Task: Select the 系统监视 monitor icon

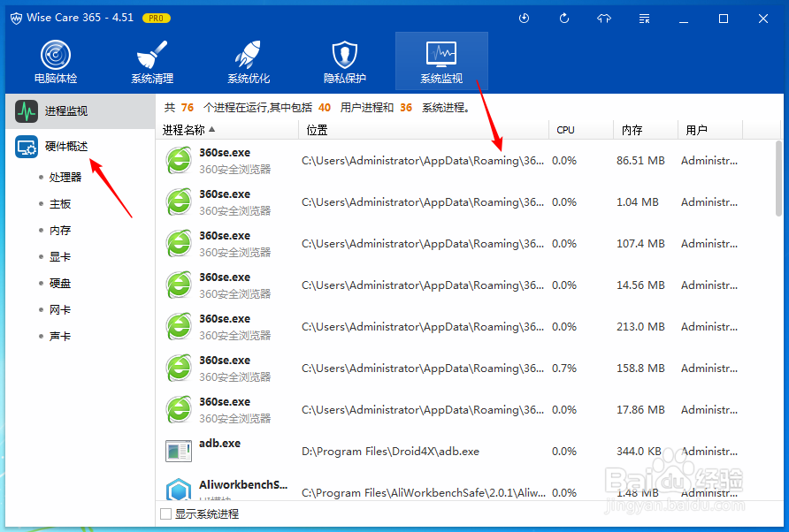Action: tap(441, 54)
